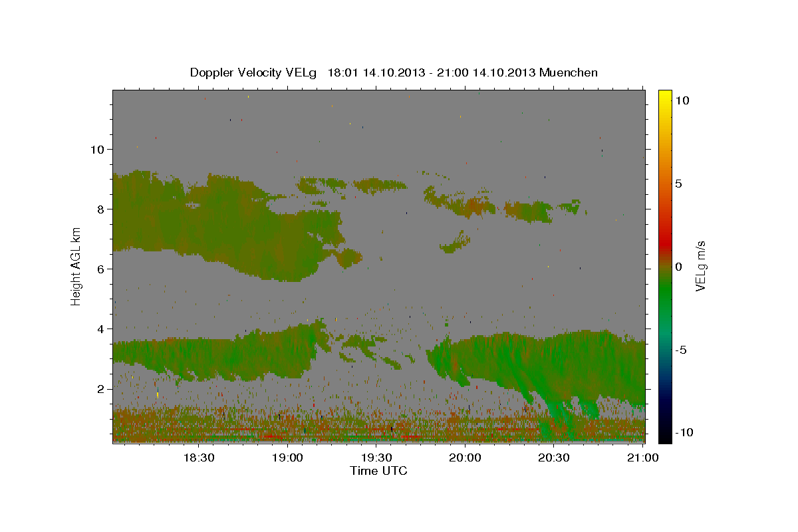Click the colorbar value '0'

point(678,266)
